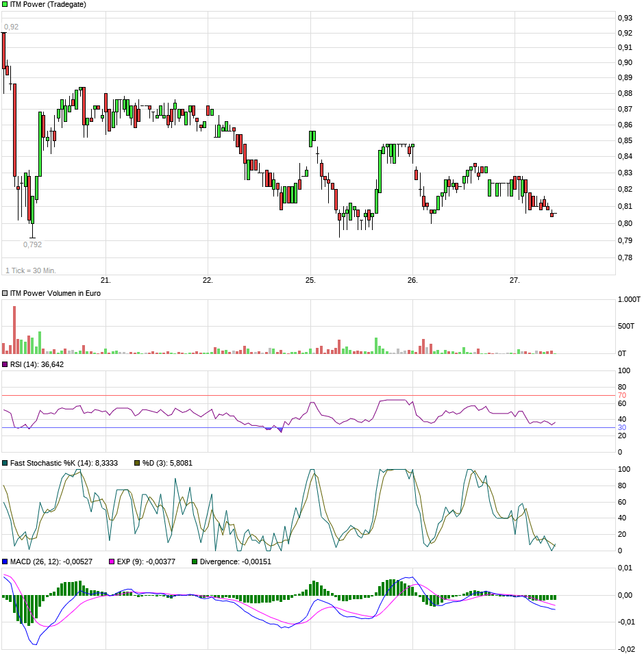This screenshot has height=656, width=644.
Task: Click the blue 30 level line in RSI panel
Action: pos(308,427)
